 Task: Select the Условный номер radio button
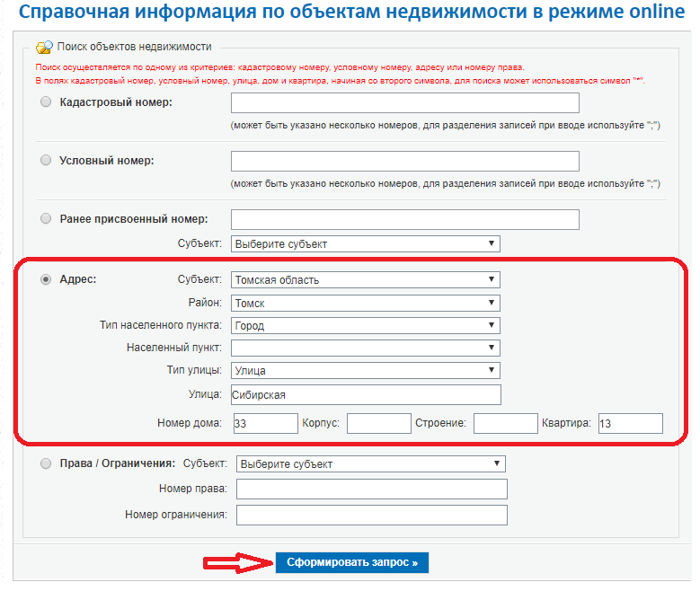point(46,160)
